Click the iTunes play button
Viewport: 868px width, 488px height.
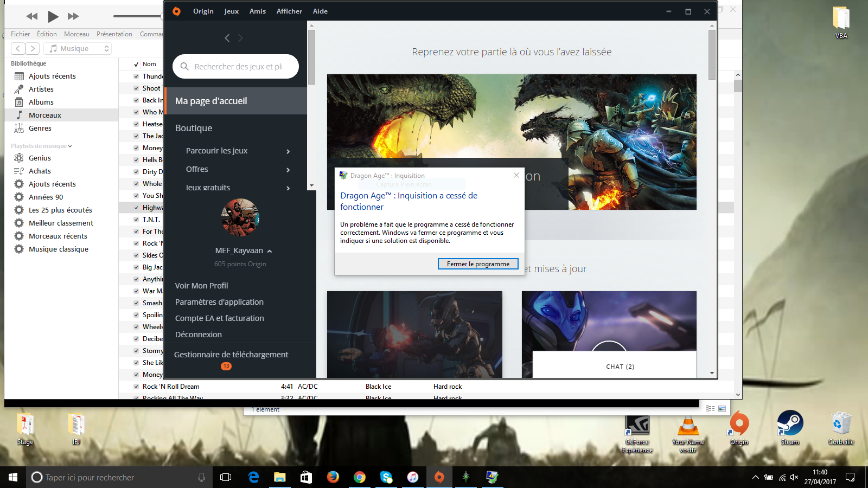53,16
